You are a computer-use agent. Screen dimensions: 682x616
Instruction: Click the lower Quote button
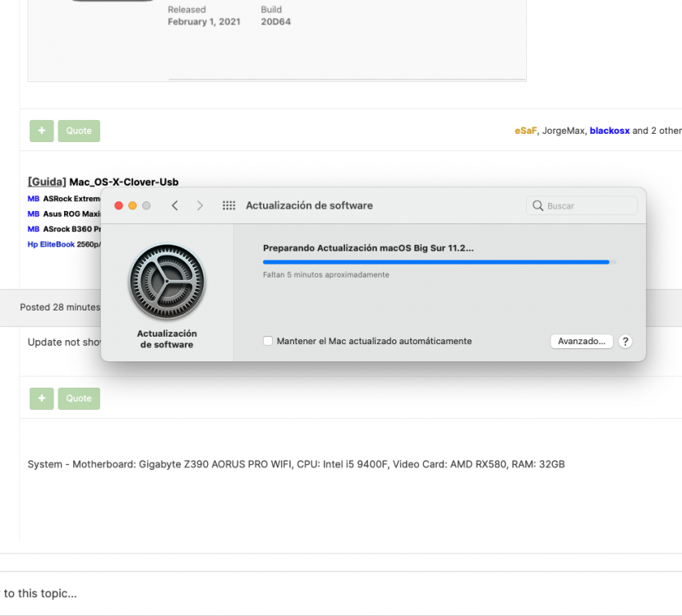point(79,398)
